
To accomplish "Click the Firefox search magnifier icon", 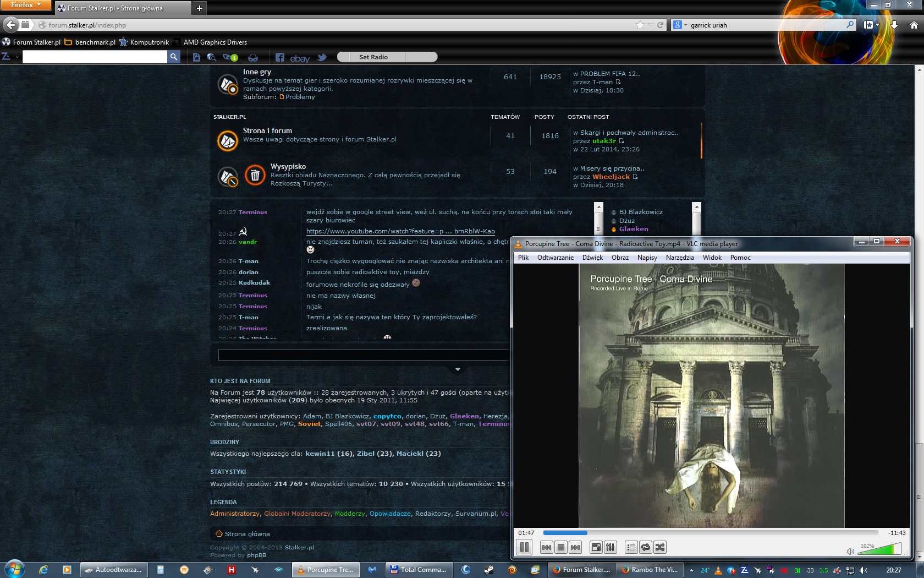I will coord(850,24).
